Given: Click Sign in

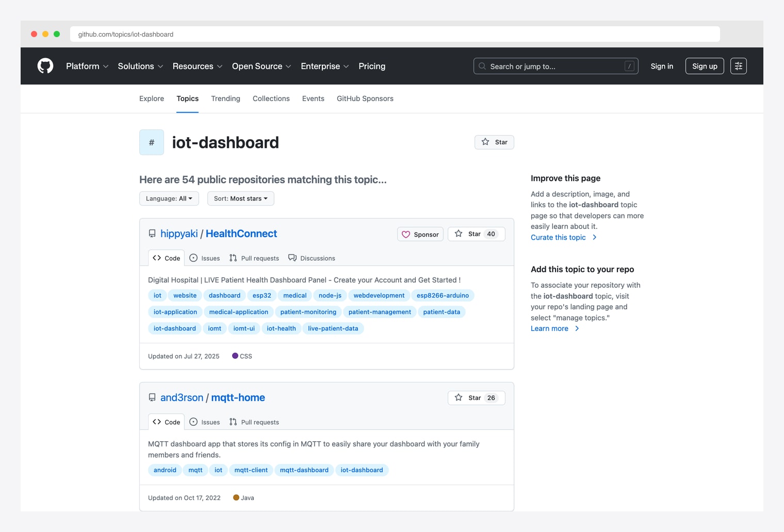Looking at the screenshot, I should click(x=662, y=66).
